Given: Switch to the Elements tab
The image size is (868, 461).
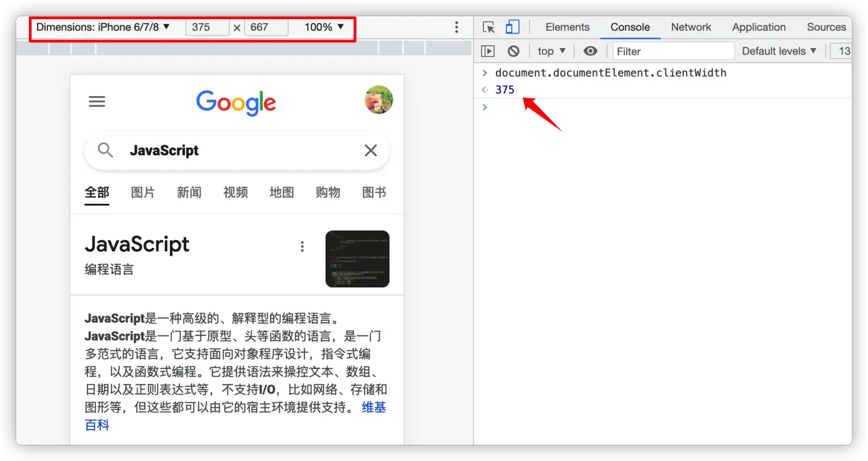Looking at the screenshot, I should (568, 27).
